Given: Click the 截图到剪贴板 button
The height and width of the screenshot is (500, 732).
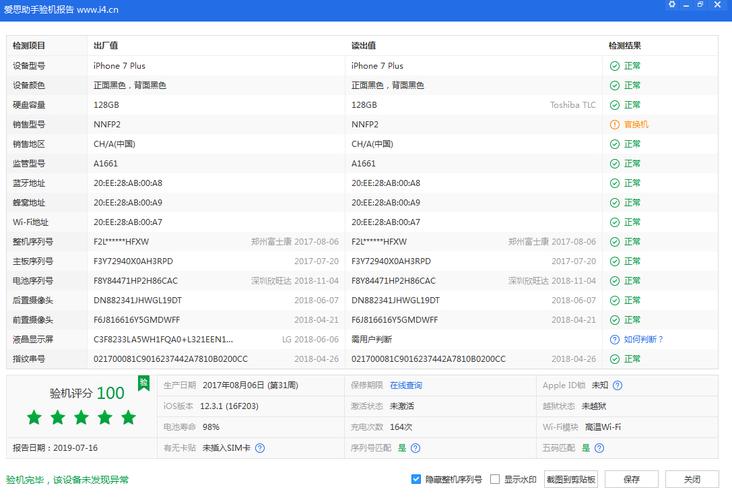Looking at the screenshot, I should (571, 479).
